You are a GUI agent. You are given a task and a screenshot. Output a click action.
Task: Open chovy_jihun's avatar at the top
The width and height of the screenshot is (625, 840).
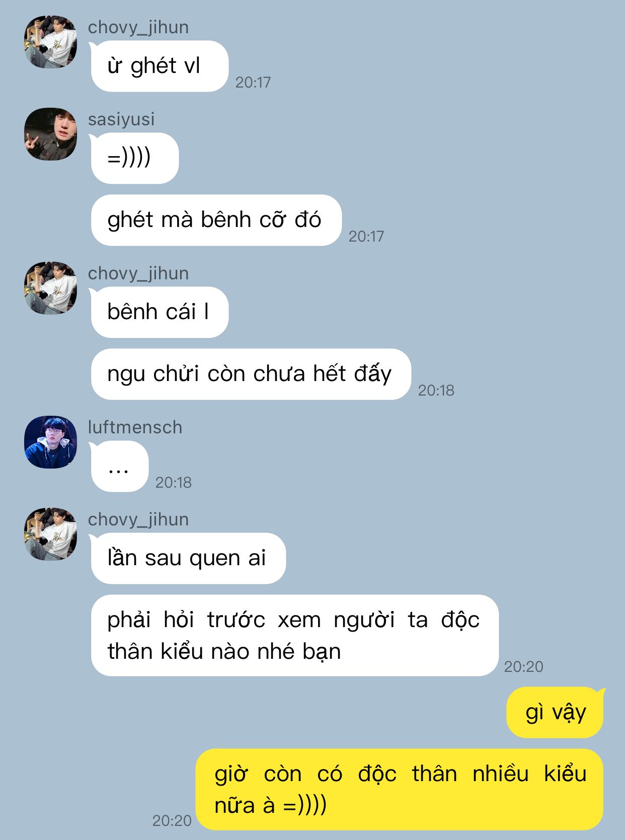tap(50, 42)
